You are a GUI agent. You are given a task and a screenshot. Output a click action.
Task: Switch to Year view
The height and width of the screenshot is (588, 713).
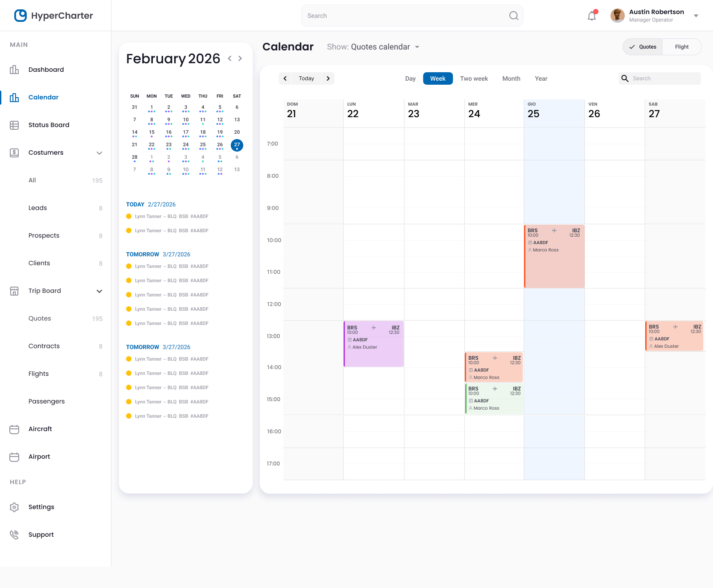(x=541, y=78)
